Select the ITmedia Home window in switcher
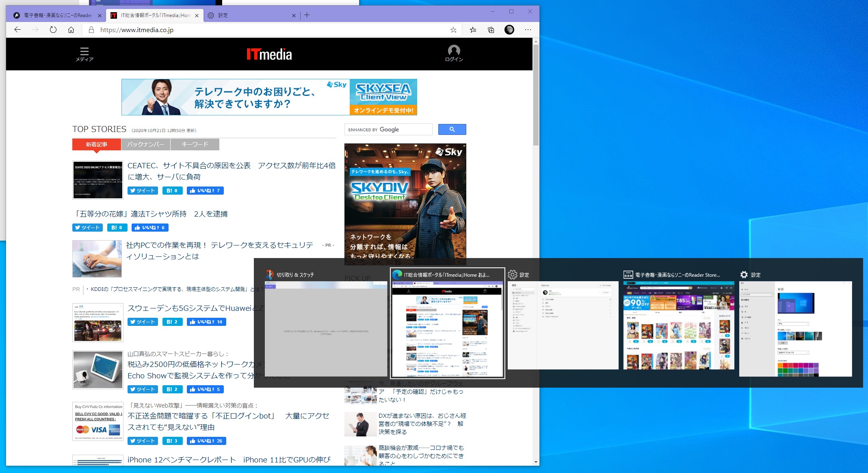Viewport: 868px width, 473px height. [447, 323]
